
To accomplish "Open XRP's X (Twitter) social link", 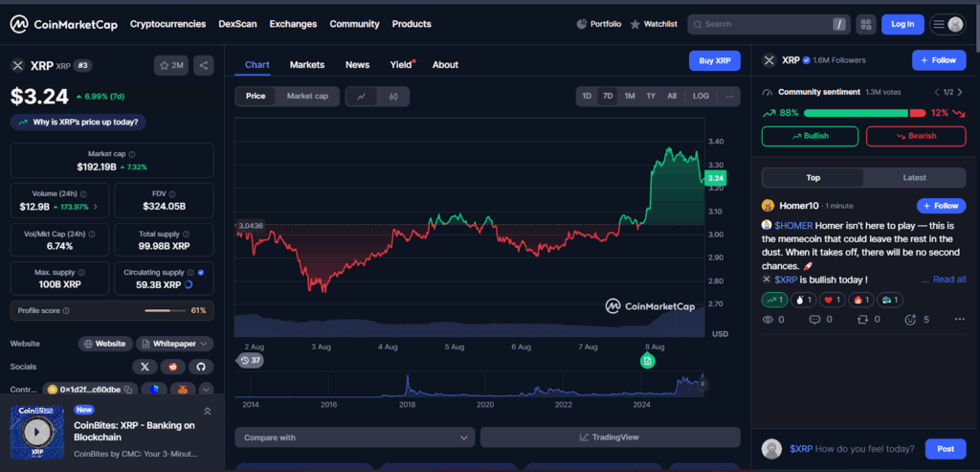I will [x=145, y=367].
